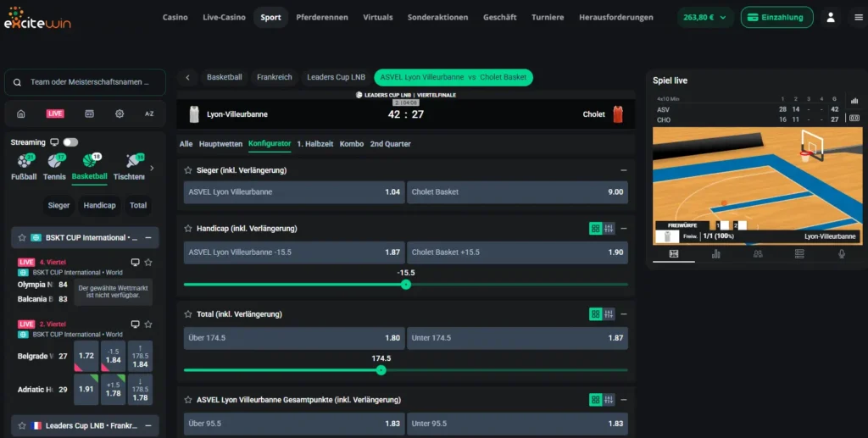The height and width of the screenshot is (438, 868).
Task: Favorite the Handicap market star
Action: click(188, 229)
